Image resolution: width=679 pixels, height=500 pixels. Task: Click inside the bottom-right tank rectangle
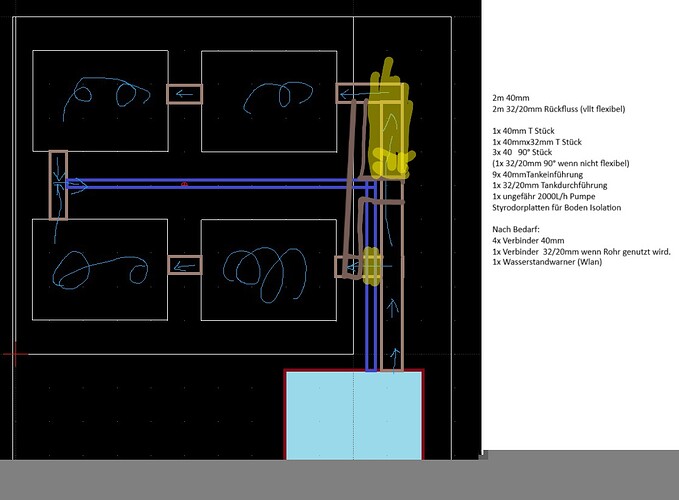tap(268, 270)
